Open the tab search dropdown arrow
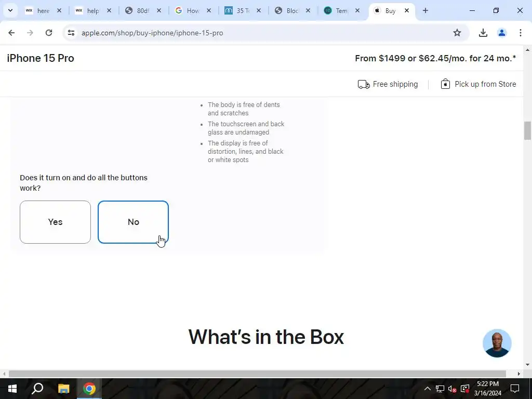Image resolution: width=532 pixels, height=399 pixels. click(x=10, y=10)
